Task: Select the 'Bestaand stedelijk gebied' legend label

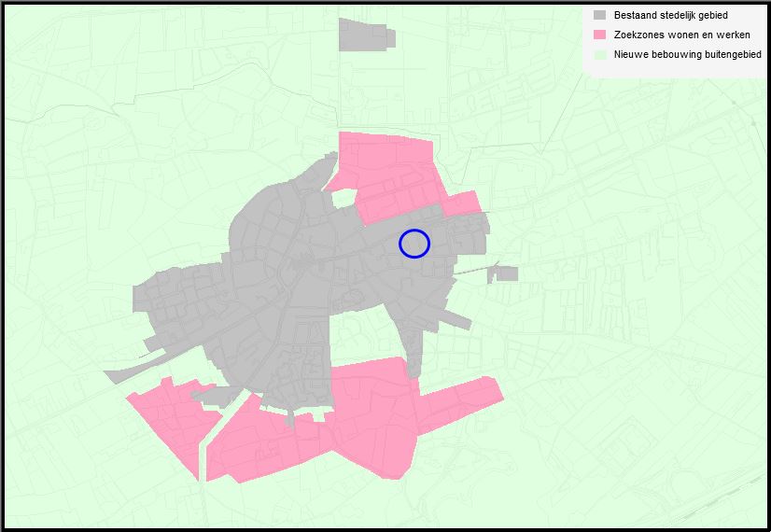Action: tap(671, 15)
